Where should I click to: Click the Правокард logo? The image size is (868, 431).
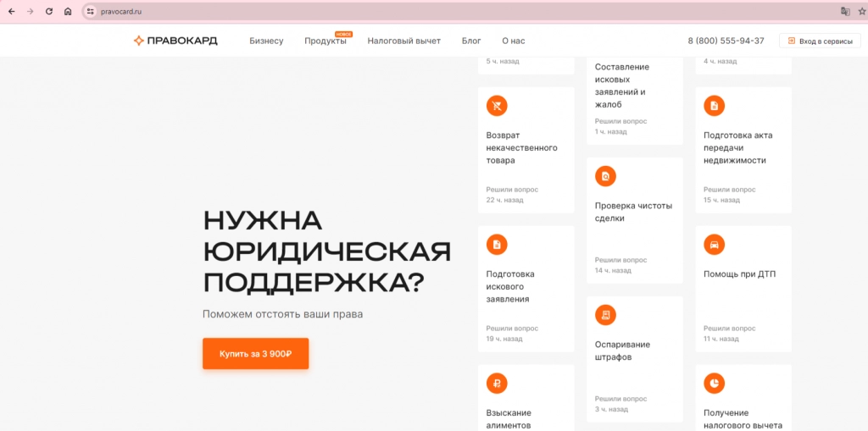coord(175,41)
